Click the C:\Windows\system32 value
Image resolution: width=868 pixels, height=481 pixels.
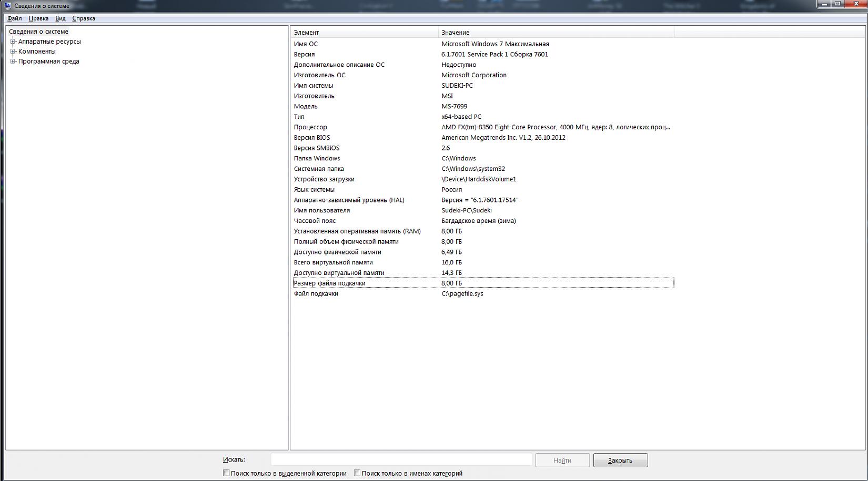tap(473, 169)
